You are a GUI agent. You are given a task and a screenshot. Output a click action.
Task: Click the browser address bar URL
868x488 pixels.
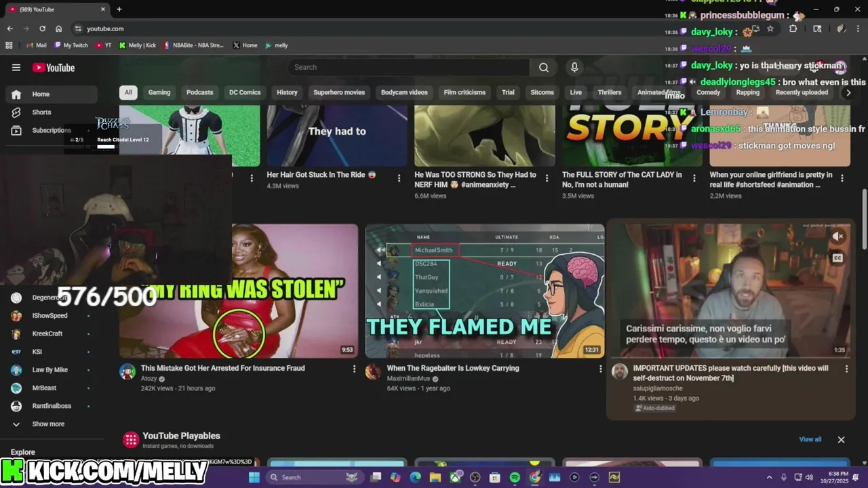[x=105, y=28]
